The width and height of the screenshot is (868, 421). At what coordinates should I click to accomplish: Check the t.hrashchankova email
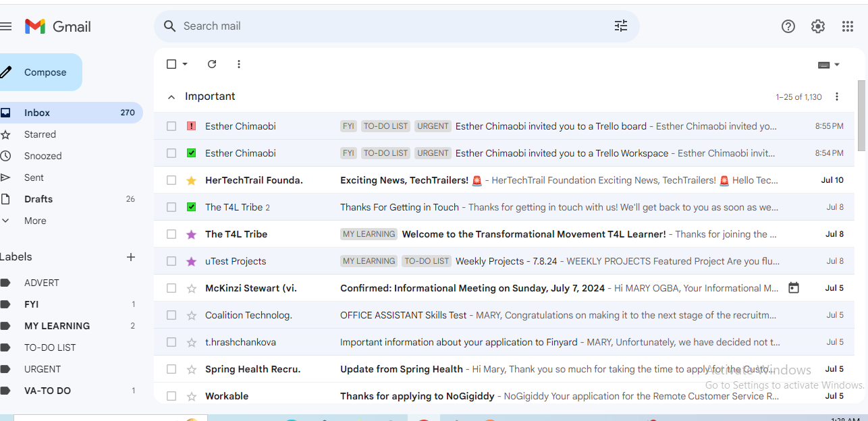[x=171, y=342]
